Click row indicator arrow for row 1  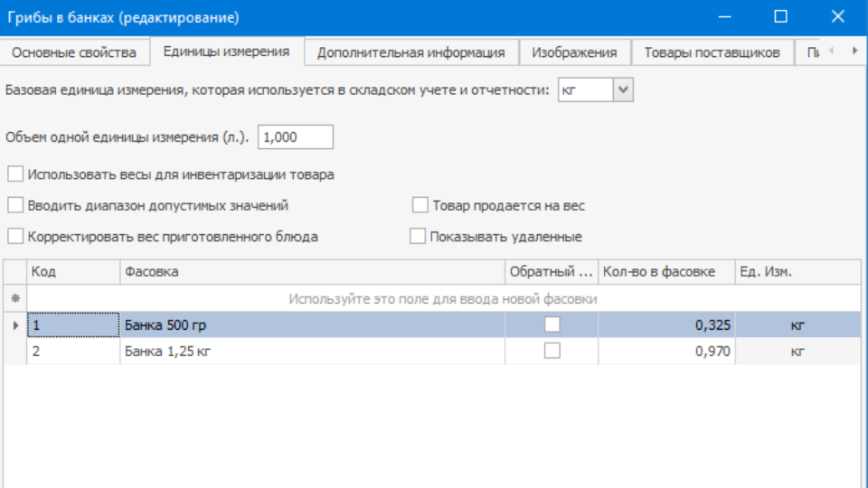coord(15,325)
